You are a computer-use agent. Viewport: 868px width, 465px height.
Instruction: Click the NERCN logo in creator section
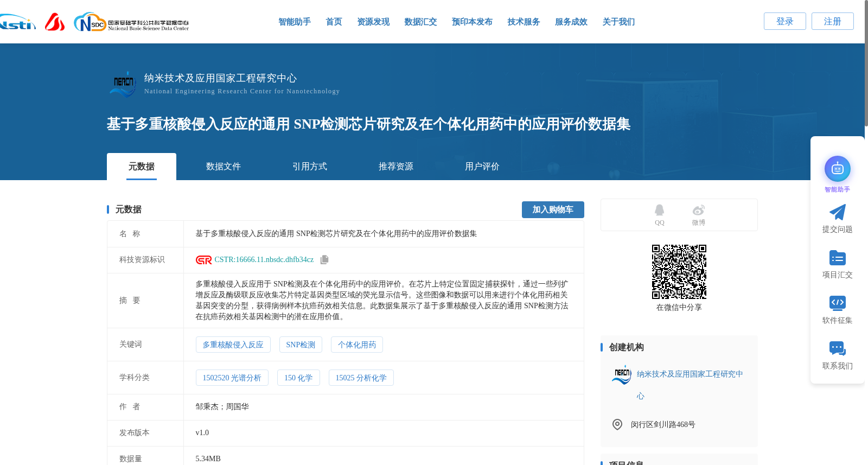tap(622, 375)
